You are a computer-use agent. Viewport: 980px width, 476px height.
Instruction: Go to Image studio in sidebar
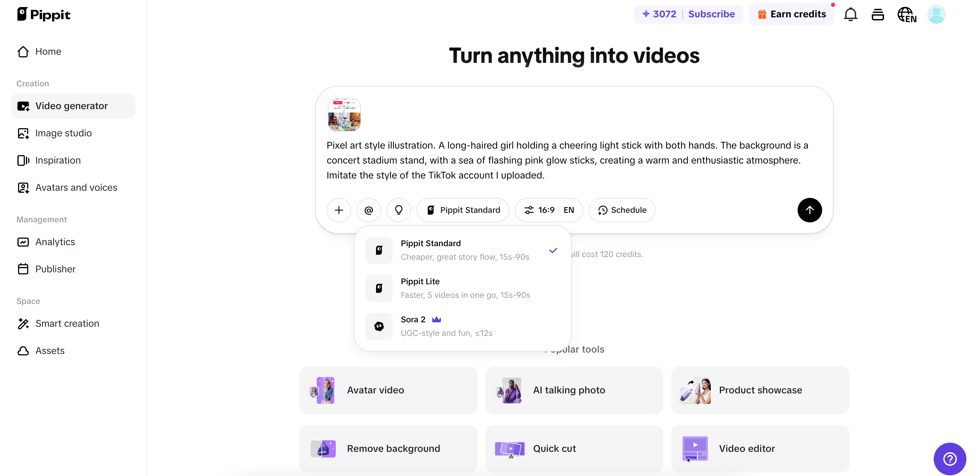(x=63, y=133)
